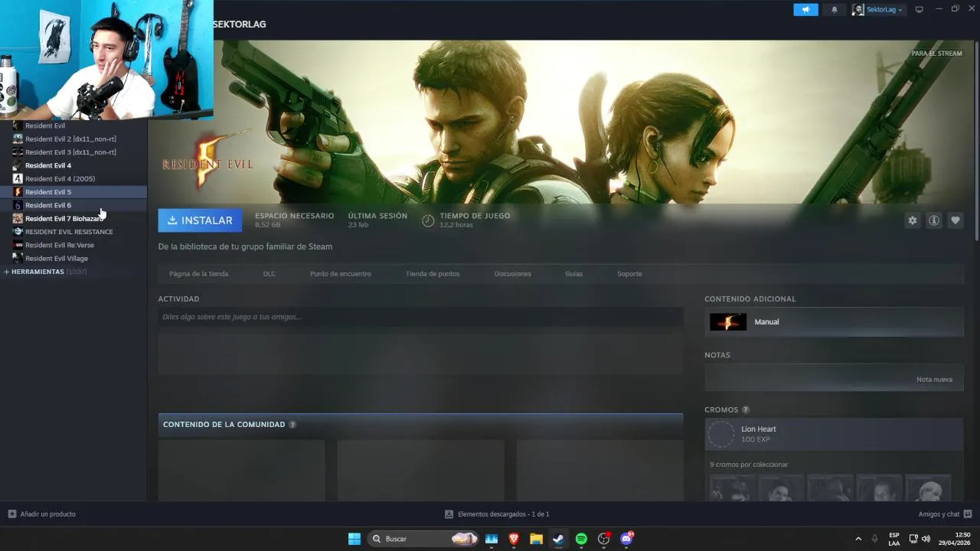Click the taskbar Buscar search box
980x551 pixels.
coord(423,539)
